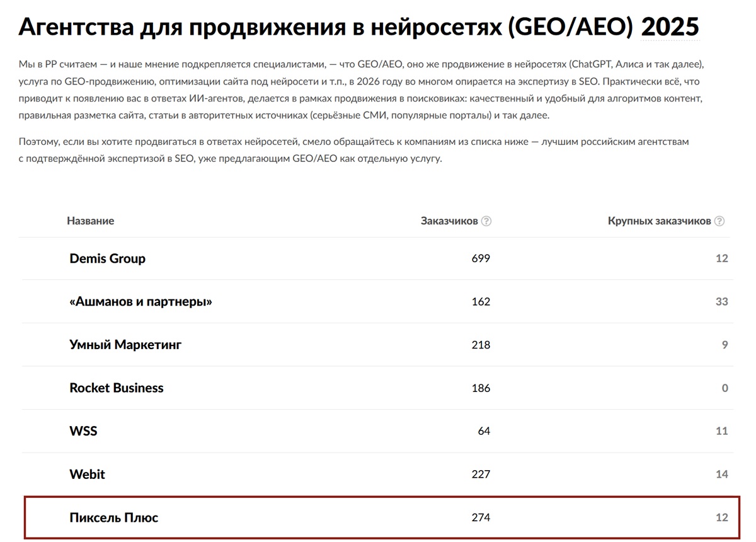Sort table by Крупных заказчиков column
Viewport: 756px width, 542px height.
[x=659, y=221]
